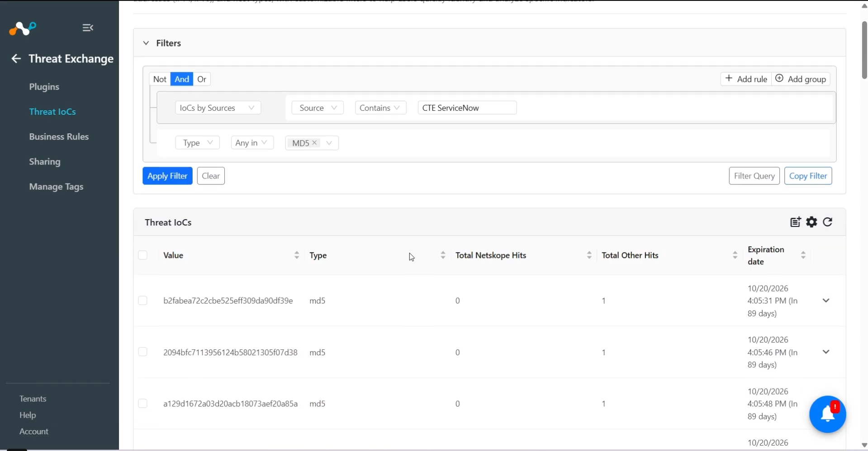
Task: Open the notifications bell
Action: [x=828, y=414]
